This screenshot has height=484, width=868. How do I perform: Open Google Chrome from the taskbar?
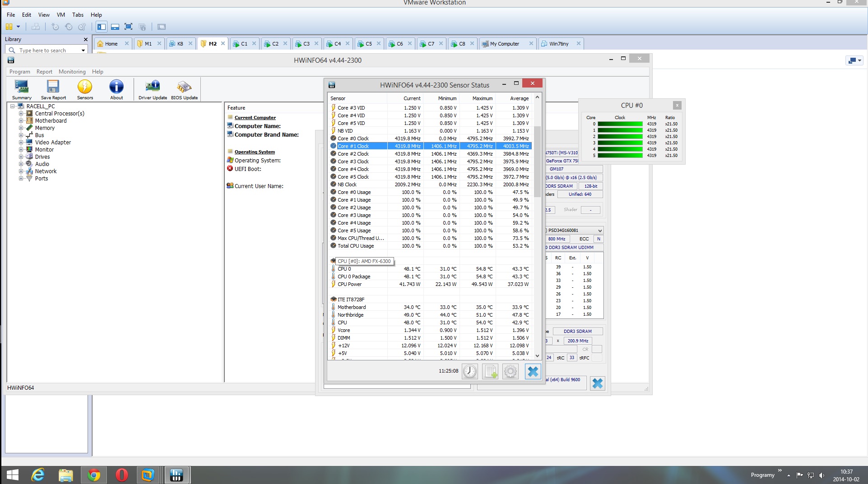click(94, 475)
